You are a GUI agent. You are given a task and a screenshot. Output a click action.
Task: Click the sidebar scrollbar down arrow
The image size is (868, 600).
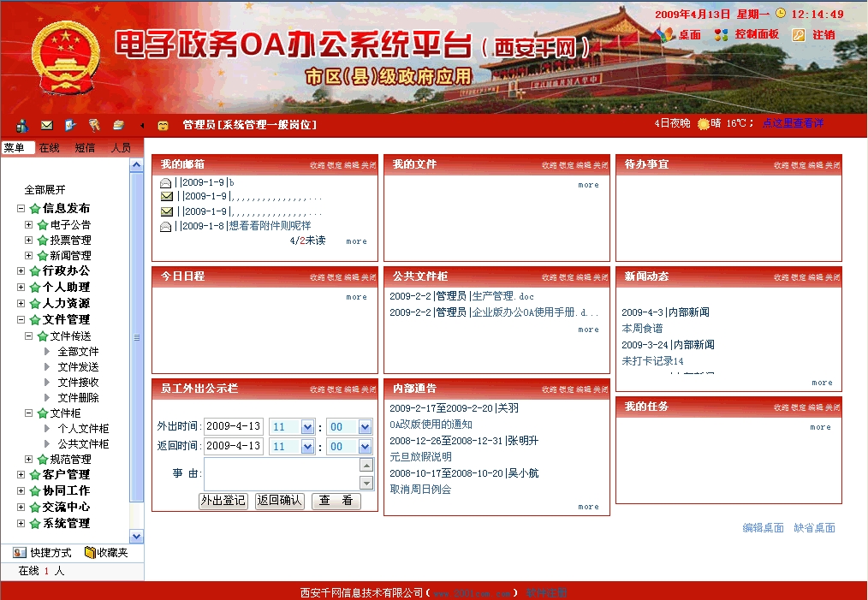coord(136,536)
